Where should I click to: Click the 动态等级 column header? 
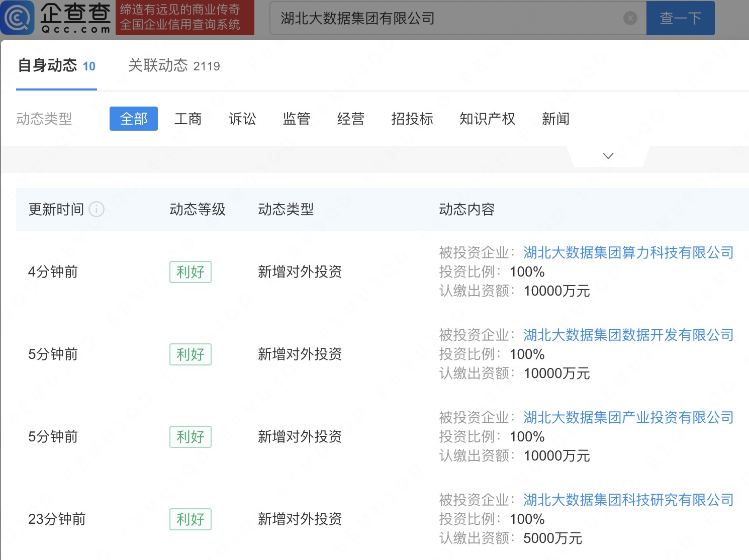[x=198, y=209]
